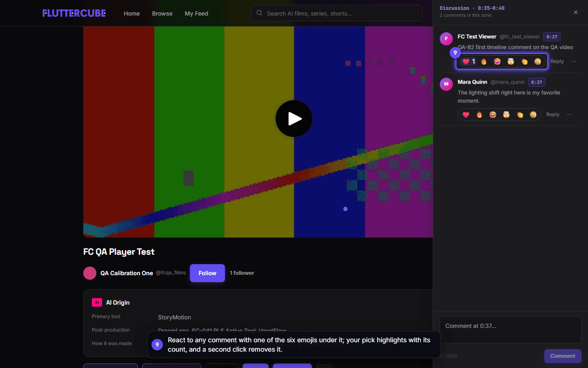Remove heart reaction on FC Test Viewer's comment
The height and width of the screenshot is (368, 588).
[x=469, y=61]
